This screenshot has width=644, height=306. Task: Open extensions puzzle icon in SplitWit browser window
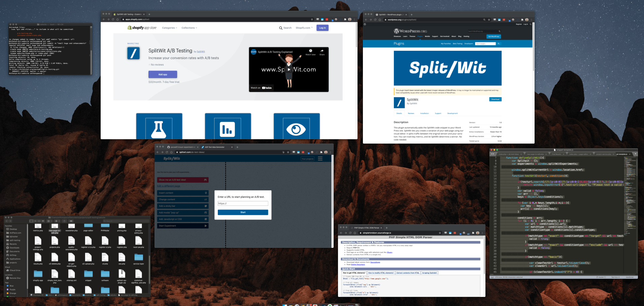point(321,152)
